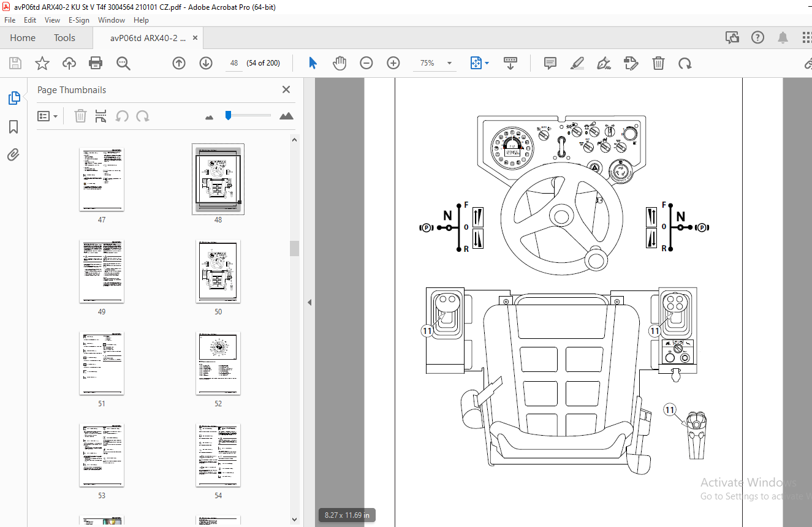
Task: Collapse the navigation pane arrow
Action: click(309, 302)
